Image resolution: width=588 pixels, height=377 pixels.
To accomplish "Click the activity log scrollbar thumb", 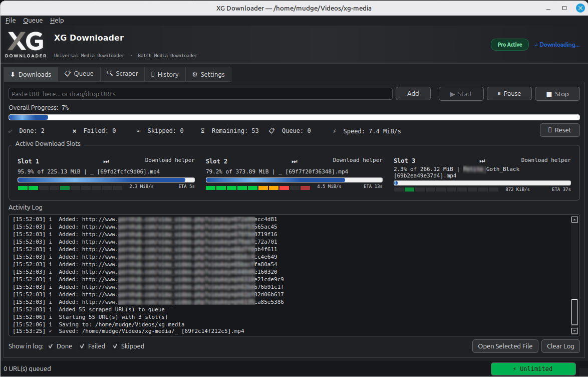I will pyautogui.click(x=574, y=312).
